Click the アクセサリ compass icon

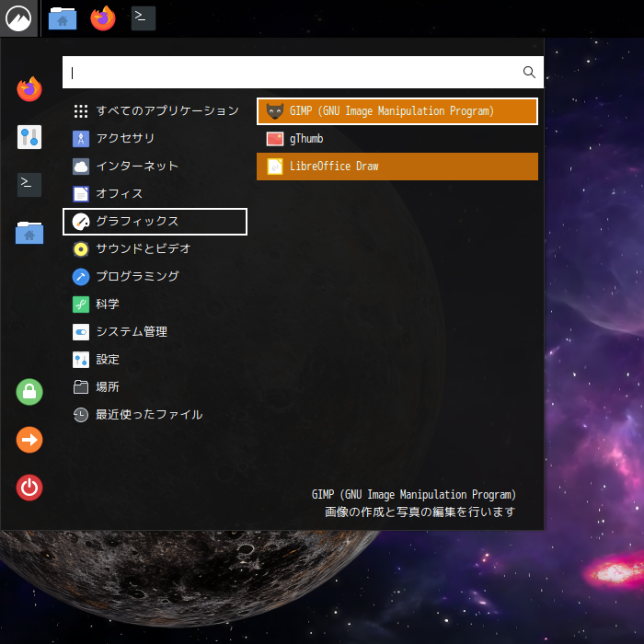click(81, 139)
